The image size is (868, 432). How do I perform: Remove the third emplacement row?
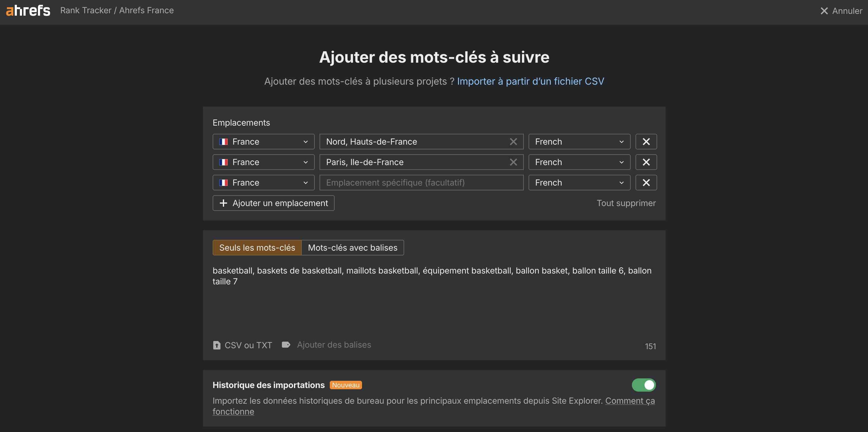pos(646,182)
